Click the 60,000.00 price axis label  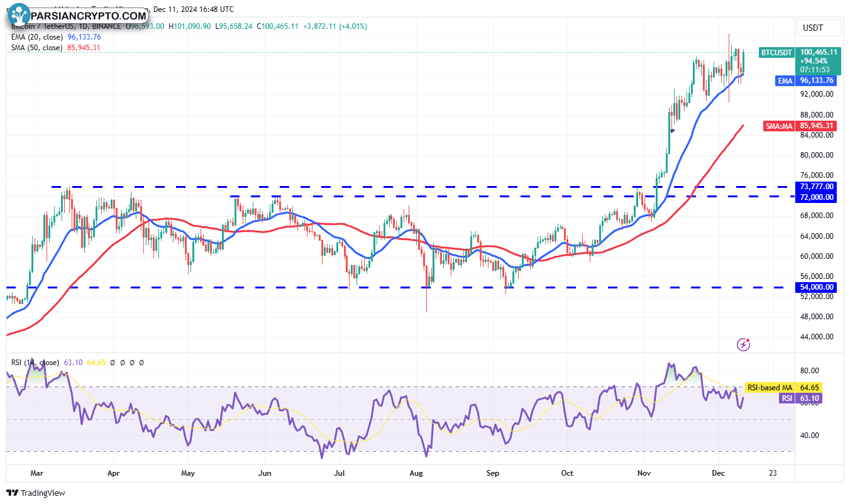817,256
